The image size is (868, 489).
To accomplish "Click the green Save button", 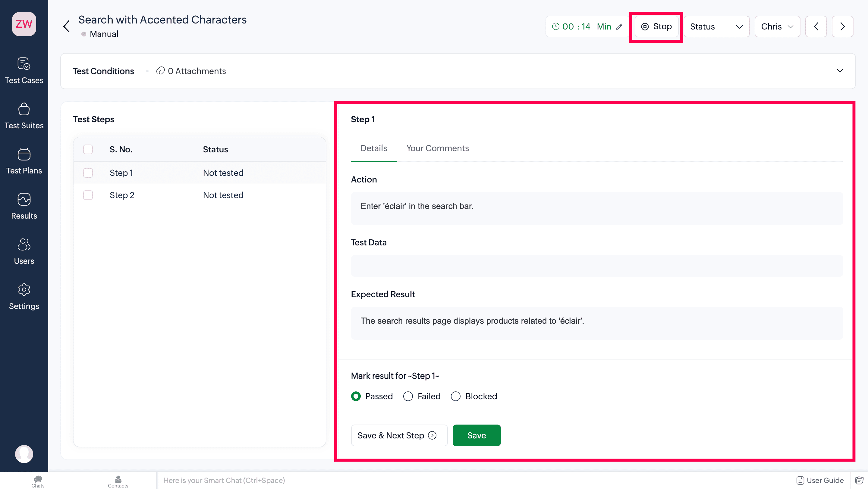I will (x=476, y=435).
